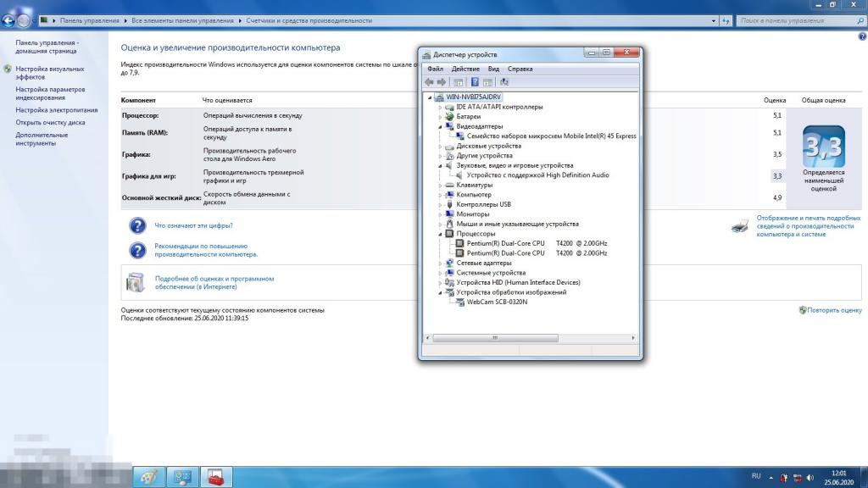Screen dimensions: 868x488
Task: Select the WebCam SCB-0320N device
Action: [497, 302]
